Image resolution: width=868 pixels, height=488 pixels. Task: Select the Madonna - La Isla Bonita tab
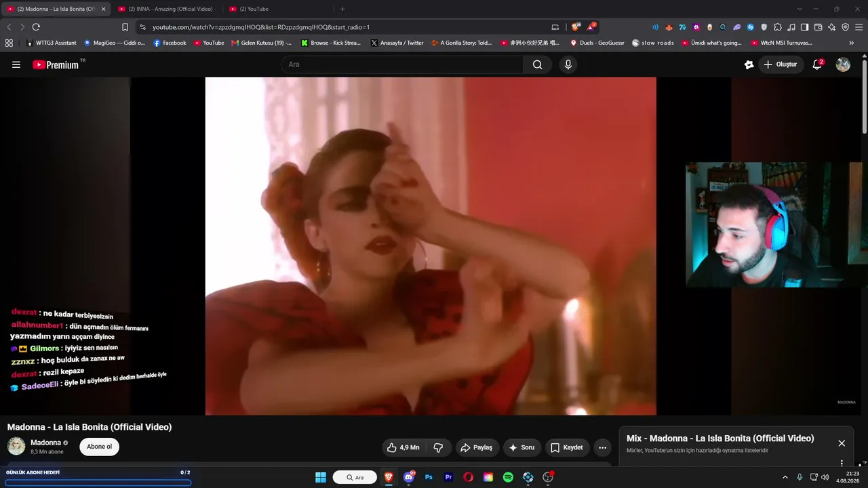point(56,9)
